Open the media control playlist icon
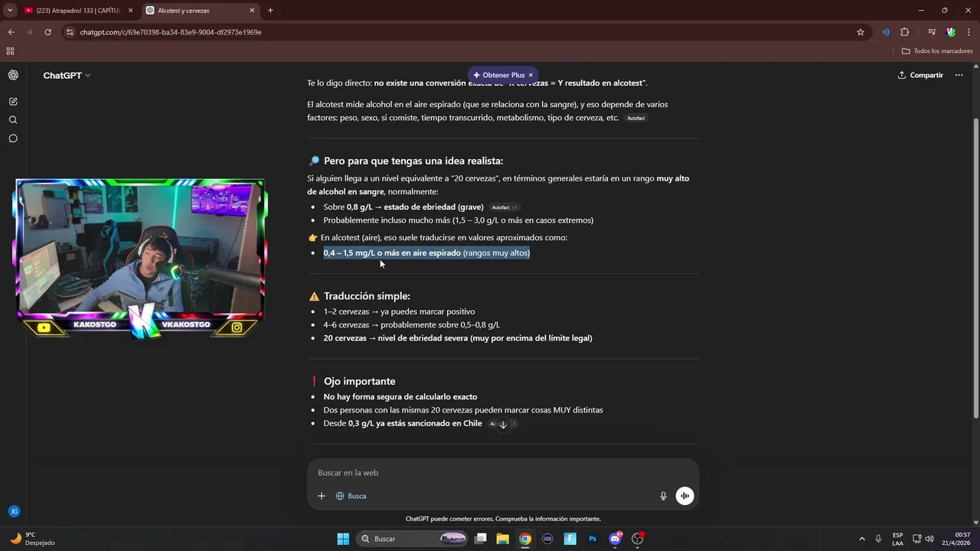 click(x=932, y=32)
